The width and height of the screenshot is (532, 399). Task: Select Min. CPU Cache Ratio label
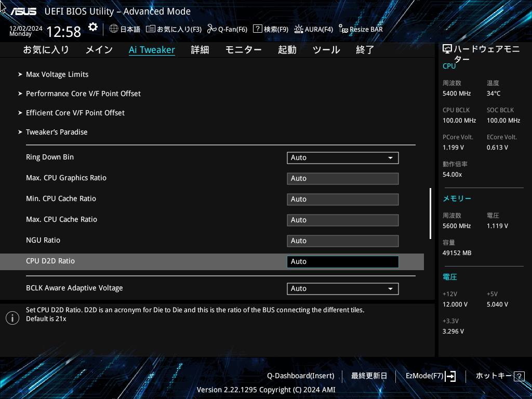tap(61, 198)
